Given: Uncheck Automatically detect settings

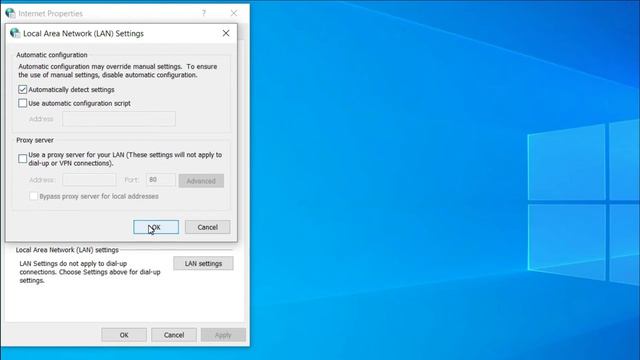Looking at the screenshot, I should pyautogui.click(x=22, y=89).
